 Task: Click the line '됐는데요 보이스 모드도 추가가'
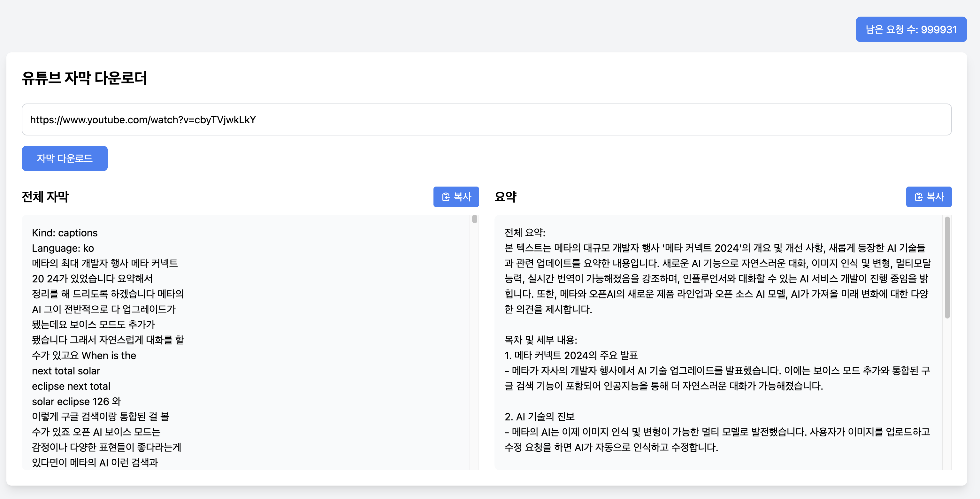coord(94,325)
